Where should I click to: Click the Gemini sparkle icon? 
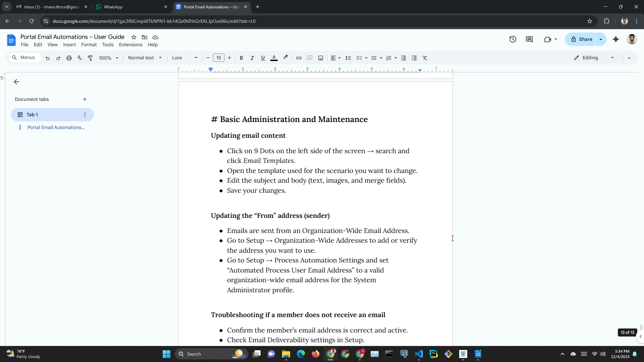click(616, 39)
